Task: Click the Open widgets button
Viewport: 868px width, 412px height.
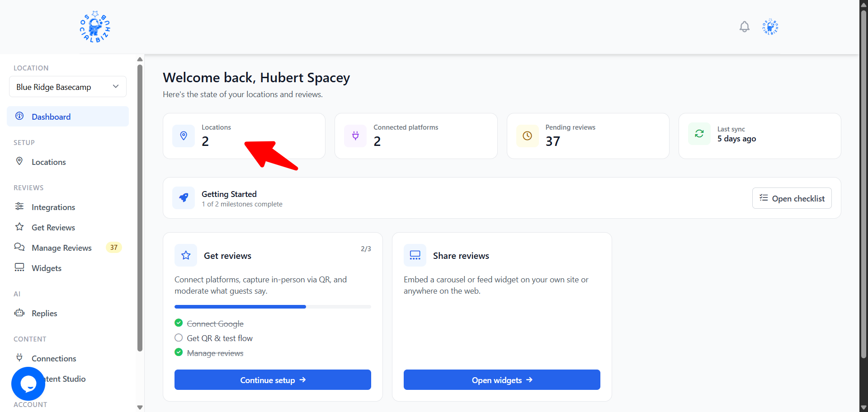Action: [502, 380]
